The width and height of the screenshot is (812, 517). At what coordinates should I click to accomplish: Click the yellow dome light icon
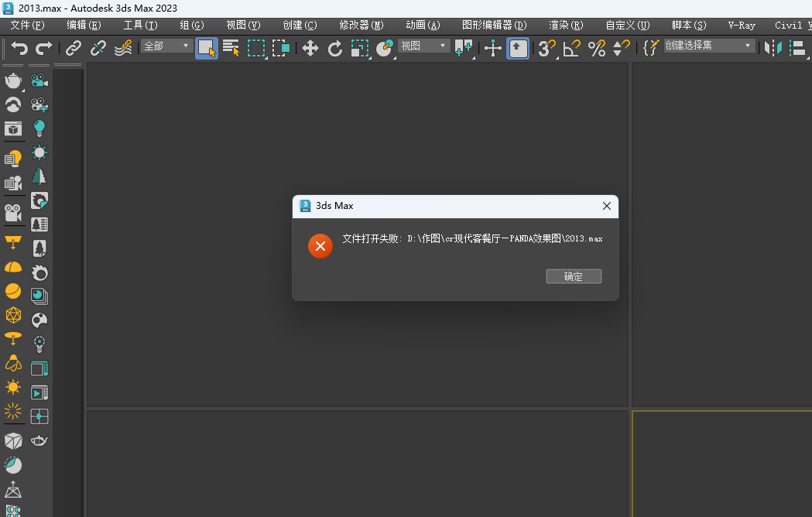pos(13,267)
